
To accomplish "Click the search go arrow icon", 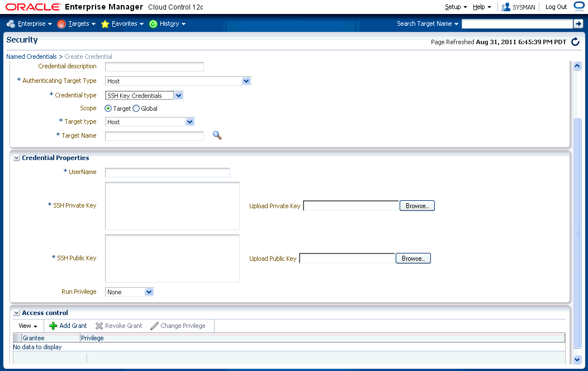I will click(578, 24).
